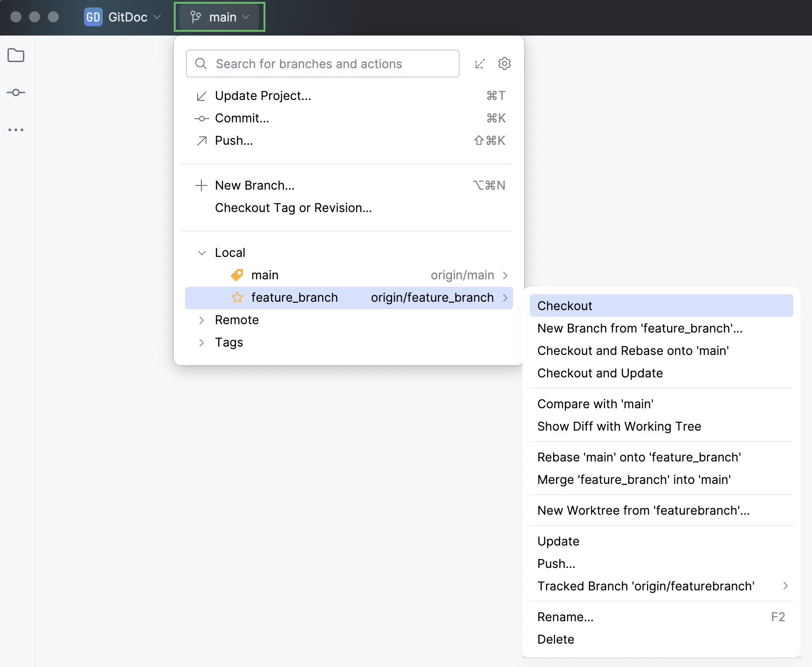Click the Commit icon beside Commit...
This screenshot has height=667, width=812.
tap(201, 118)
